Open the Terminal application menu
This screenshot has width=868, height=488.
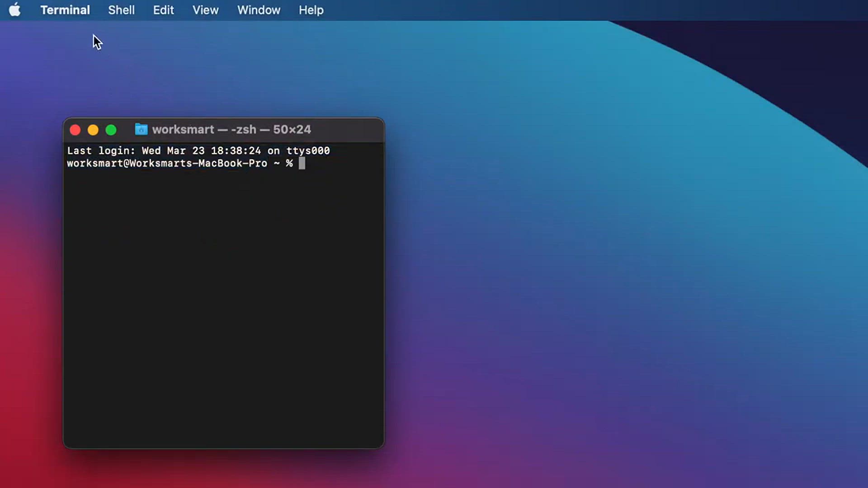point(65,10)
